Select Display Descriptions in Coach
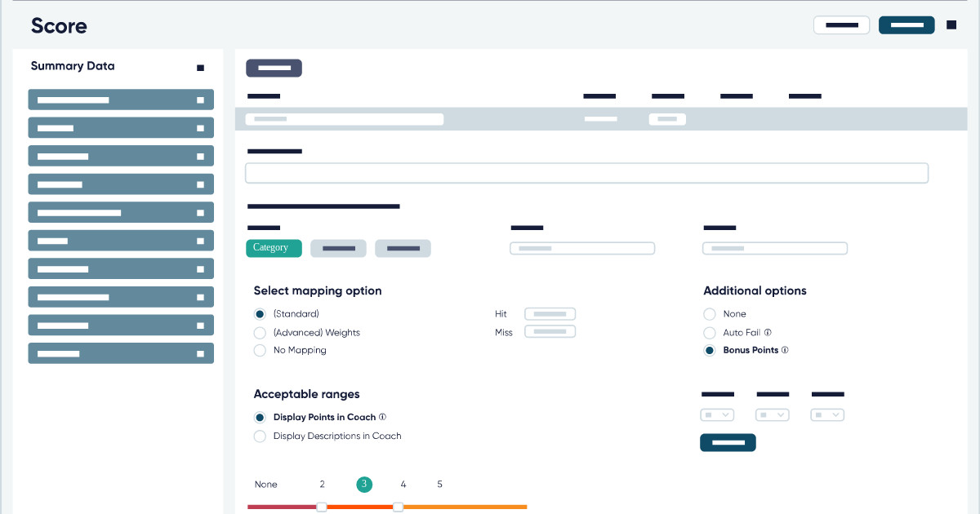This screenshot has width=980, height=514. tap(260, 436)
